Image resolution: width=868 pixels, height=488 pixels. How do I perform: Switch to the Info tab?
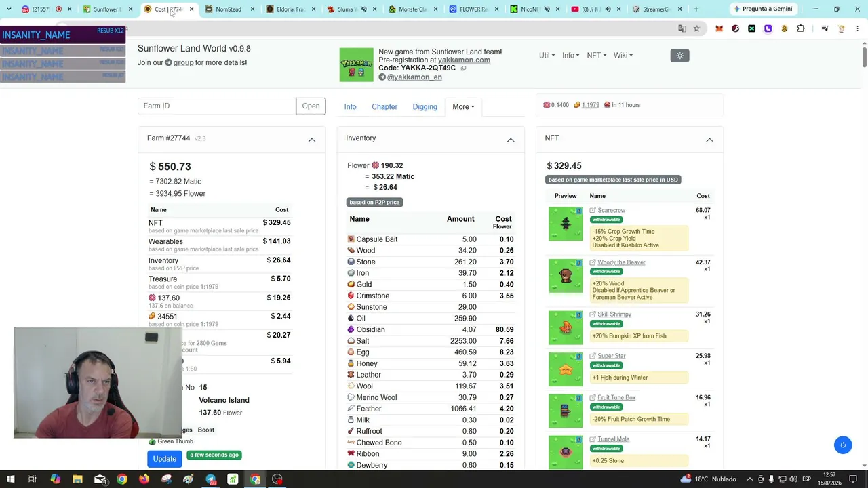click(350, 107)
